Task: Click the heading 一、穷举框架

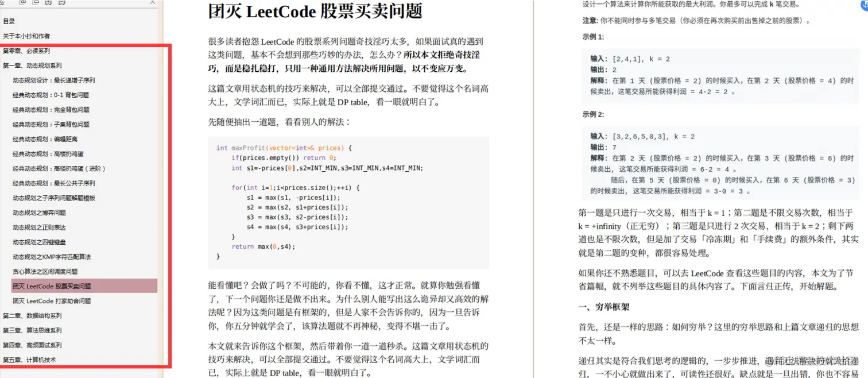Action: coord(603,307)
